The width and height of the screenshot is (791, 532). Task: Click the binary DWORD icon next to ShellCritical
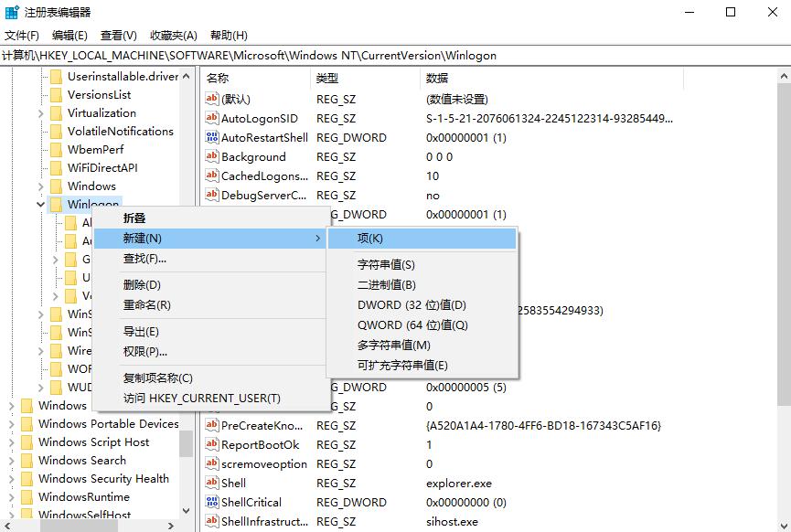[211, 502]
